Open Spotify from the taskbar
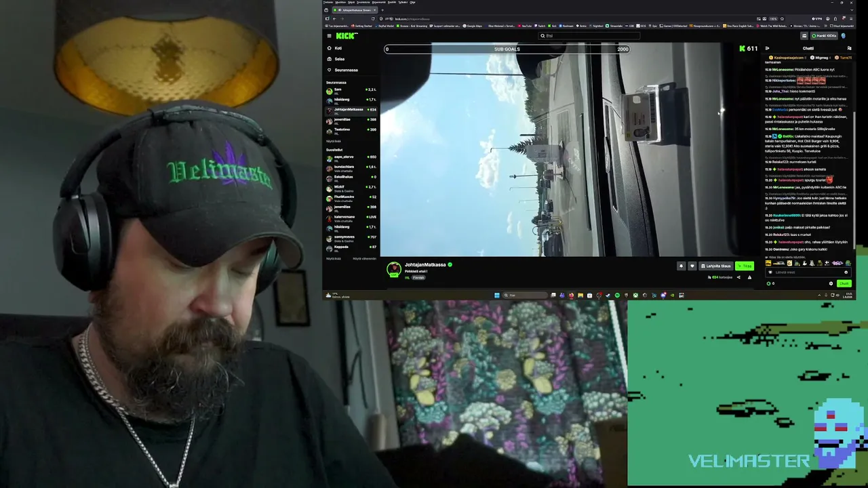Image resolution: width=868 pixels, height=488 pixels. (617, 296)
